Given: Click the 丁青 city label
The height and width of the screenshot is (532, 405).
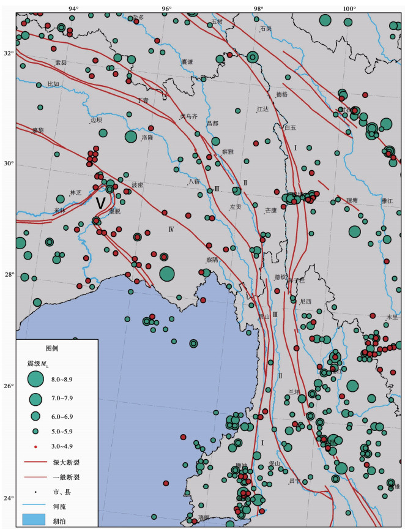Looking at the screenshot, I should (143, 100).
